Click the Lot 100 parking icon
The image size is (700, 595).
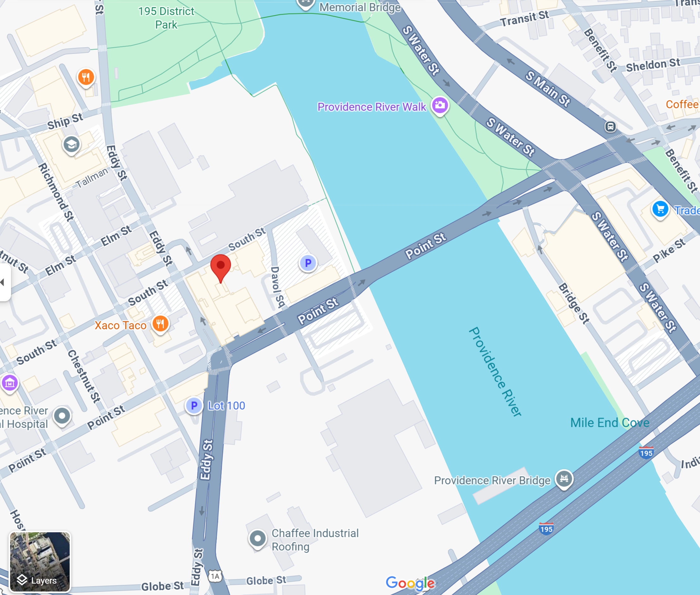pyautogui.click(x=194, y=406)
